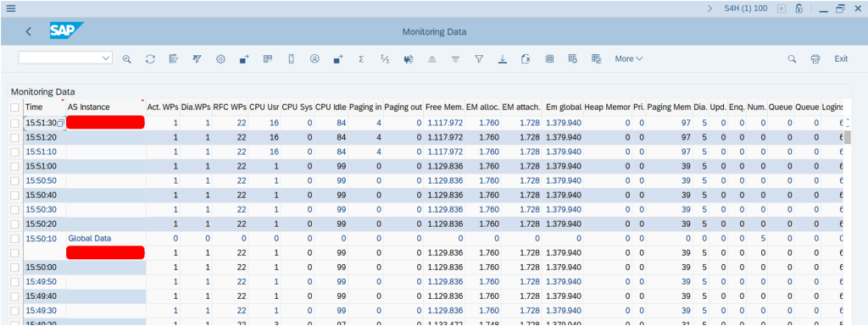
Task: Click the layout panel icon left of phone icon
Action: coord(267,58)
